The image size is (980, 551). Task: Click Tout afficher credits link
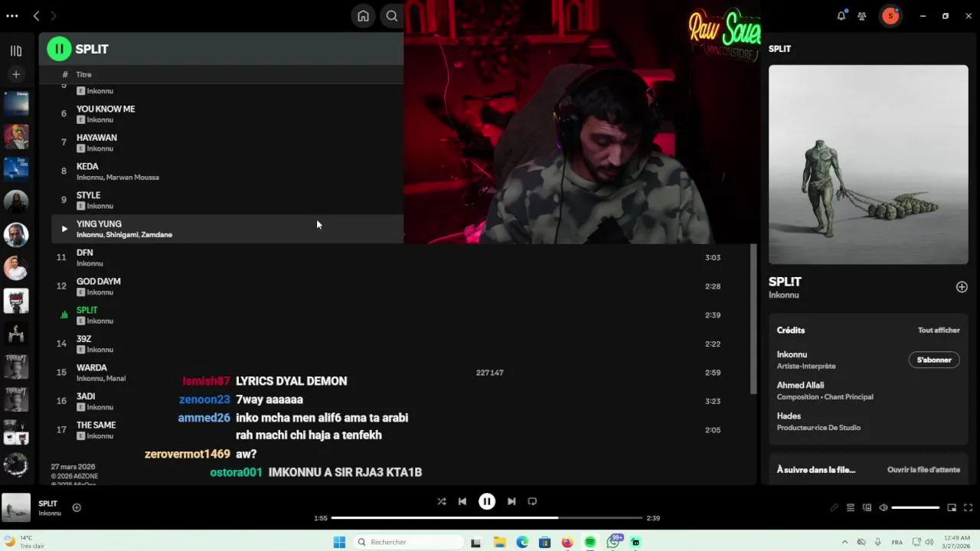939,330
